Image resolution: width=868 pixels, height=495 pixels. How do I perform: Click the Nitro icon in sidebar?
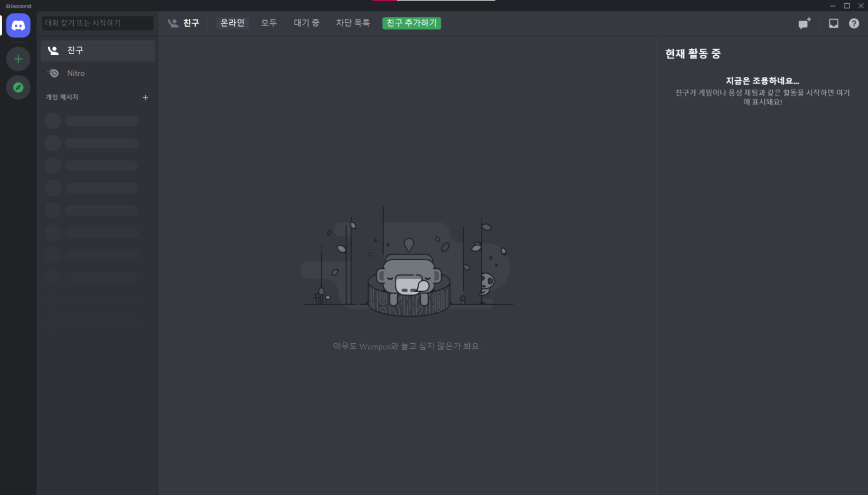(53, 73)
